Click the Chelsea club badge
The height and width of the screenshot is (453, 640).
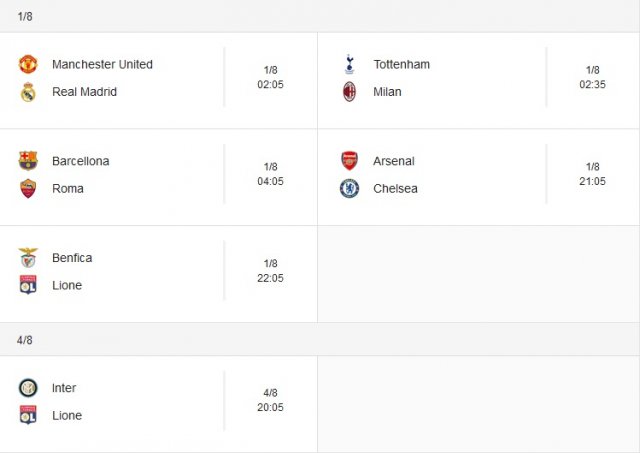349,189
